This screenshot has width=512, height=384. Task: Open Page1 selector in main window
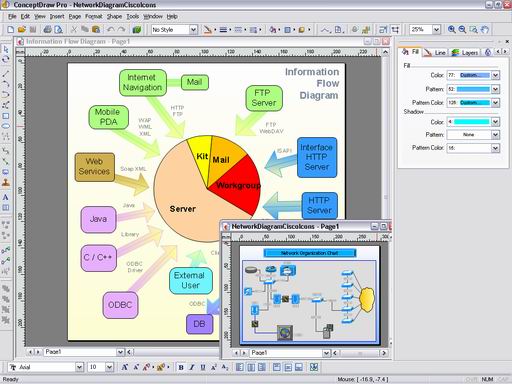tap(120, 352)
